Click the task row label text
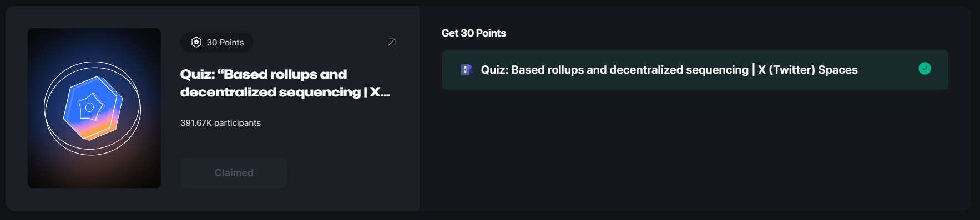This screenshot has width=980, height=220. point(669,70)
